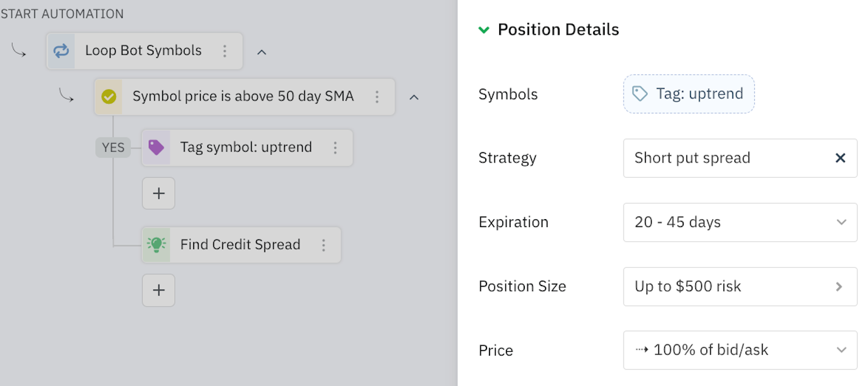Collapse the Position Details section
868x386 pixels.
(x=484, y=30)
